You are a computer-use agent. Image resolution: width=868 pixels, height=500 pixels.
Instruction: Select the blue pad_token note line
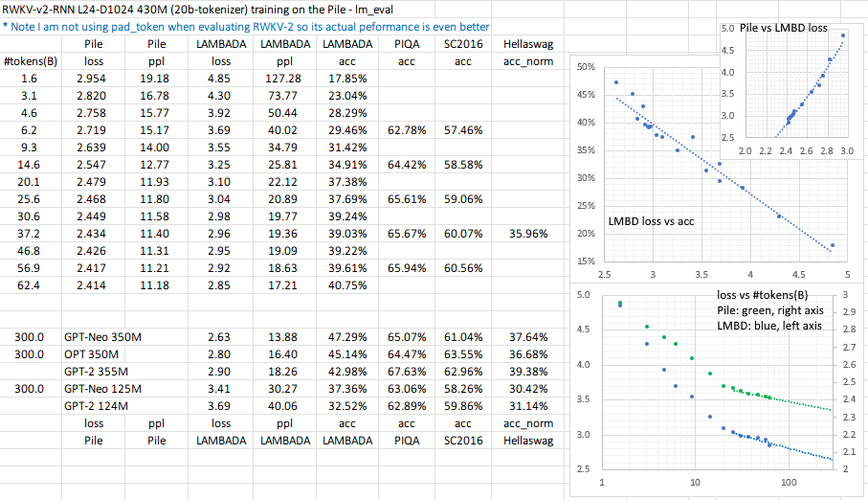tap(246, 26)
